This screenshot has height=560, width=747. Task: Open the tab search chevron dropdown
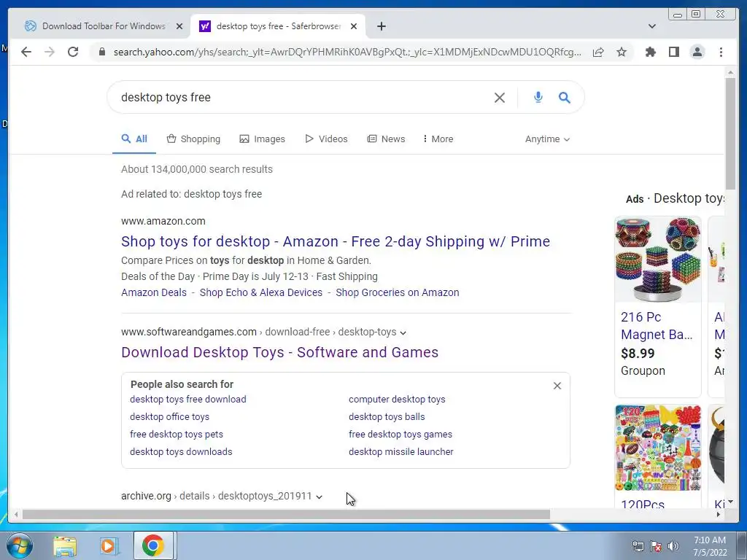(651, 26)
